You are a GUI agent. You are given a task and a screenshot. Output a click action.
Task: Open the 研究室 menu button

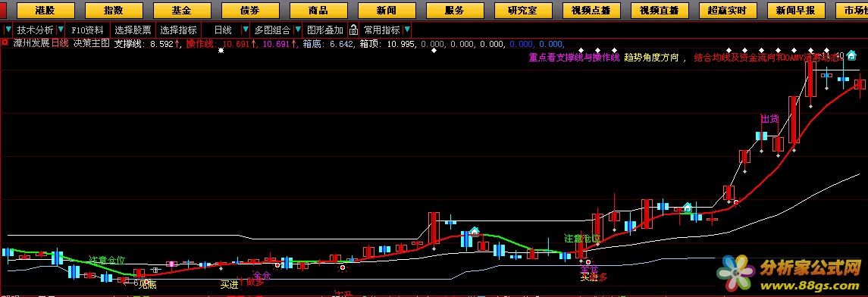click(523, 10)
